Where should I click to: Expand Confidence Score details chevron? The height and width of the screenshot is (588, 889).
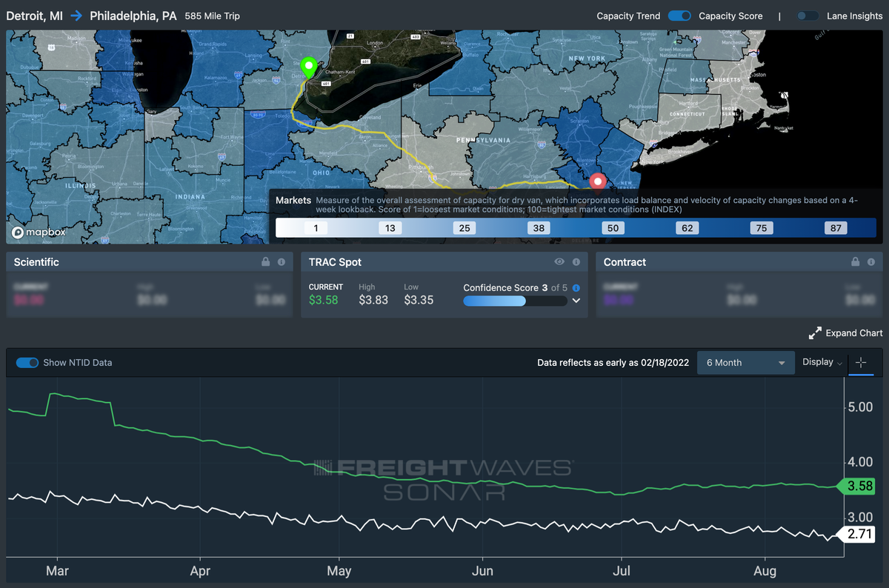tap(576, 301)
